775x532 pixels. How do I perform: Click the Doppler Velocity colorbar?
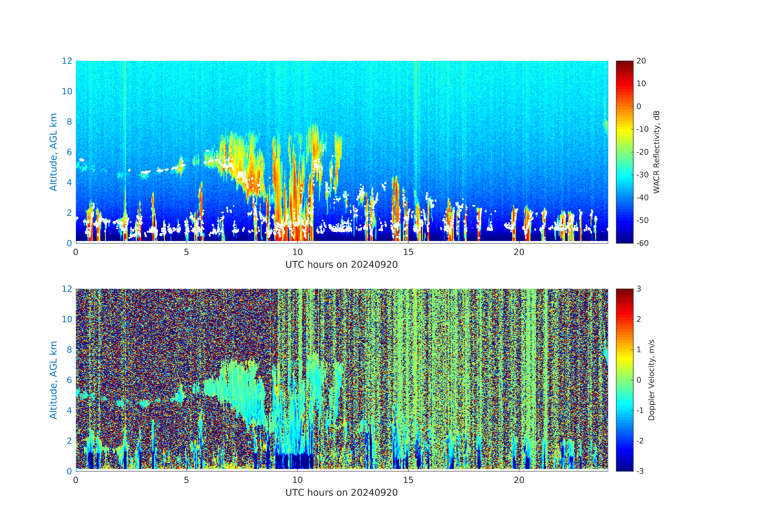[624, 380]
